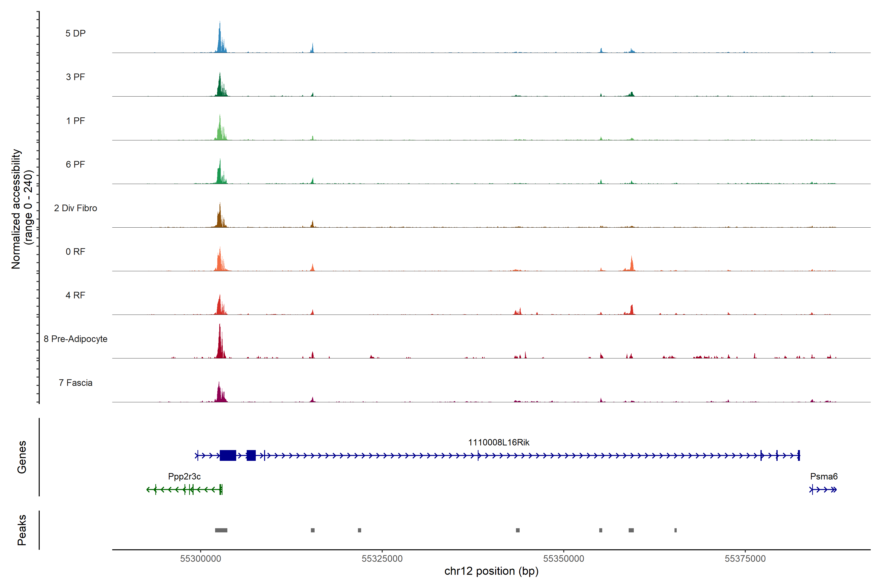This screenshot has width=882, height=588.
Task: Click the 8 Pre-Adipocyte track label
Action: click(x=75, y=339)
